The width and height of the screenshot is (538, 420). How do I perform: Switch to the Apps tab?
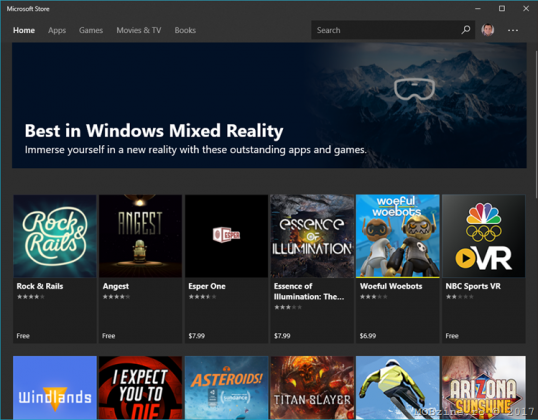pyautogui.click(x=57, y=30)
